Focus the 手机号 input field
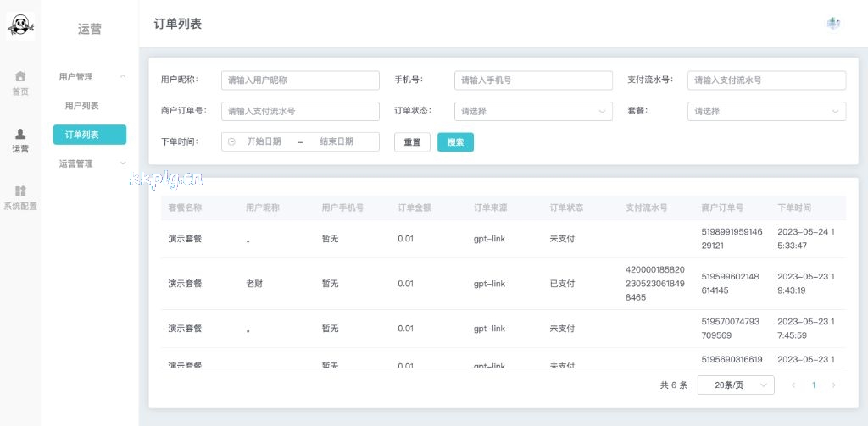868x426 pixels. (x=534, y=80)
